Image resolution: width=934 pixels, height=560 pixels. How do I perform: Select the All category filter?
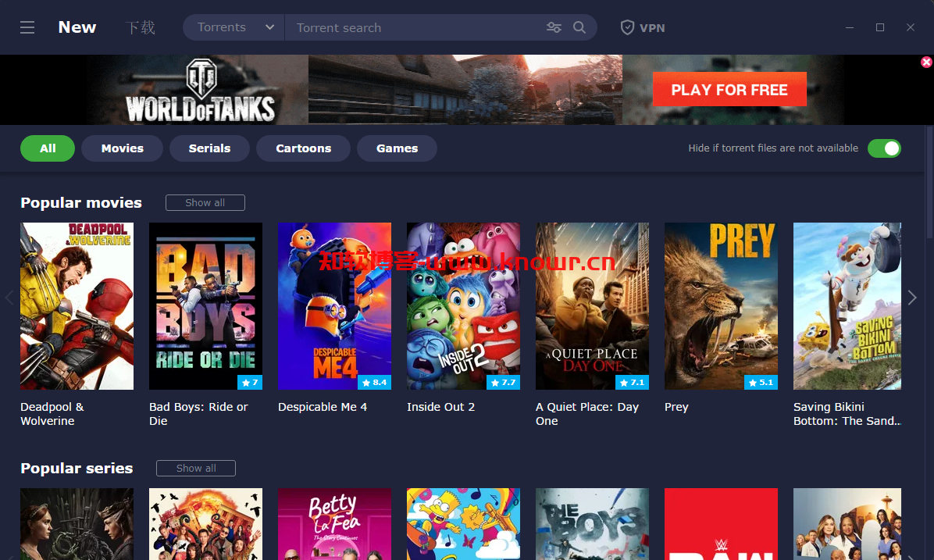click(48, 148)
